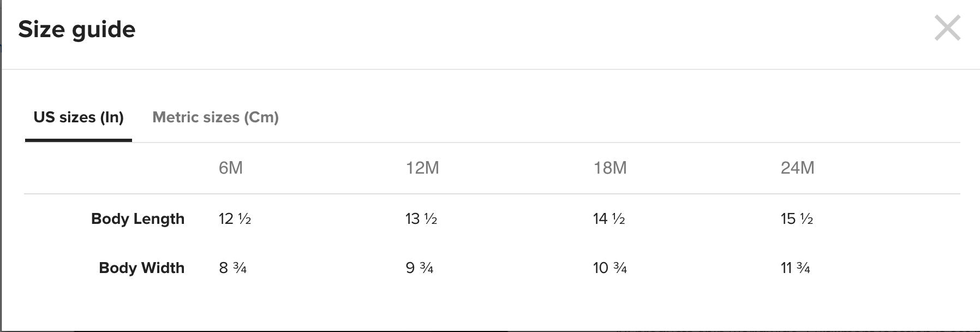
Task: Select 12M body length value 13 ½
Action: click(x=421, y=218)
